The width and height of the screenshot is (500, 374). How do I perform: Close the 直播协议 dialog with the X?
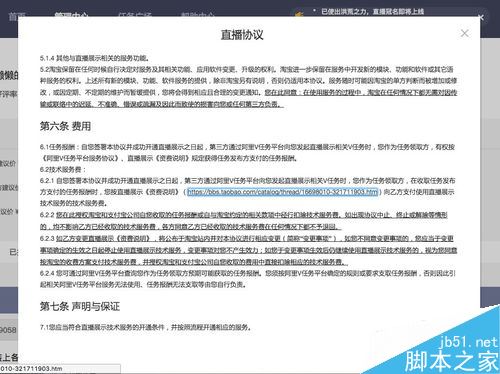click(464, 33)
